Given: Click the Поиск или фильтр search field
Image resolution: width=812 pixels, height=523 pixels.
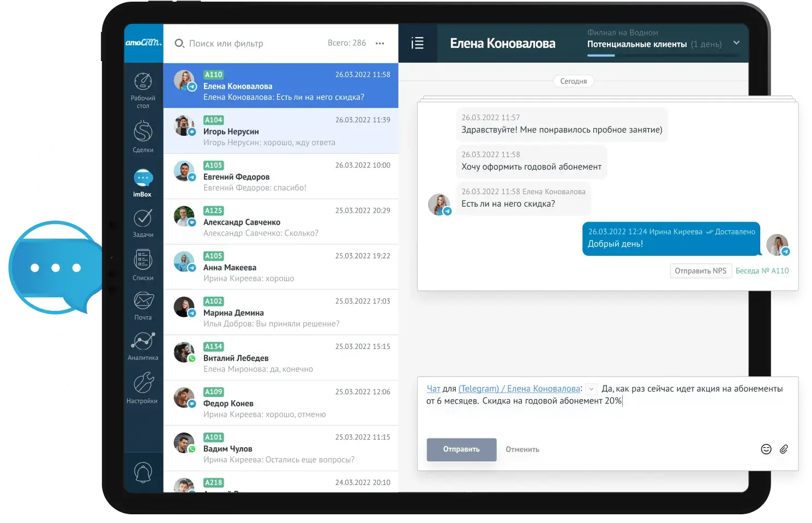Looking at the screenshot, I should point(226,43).
